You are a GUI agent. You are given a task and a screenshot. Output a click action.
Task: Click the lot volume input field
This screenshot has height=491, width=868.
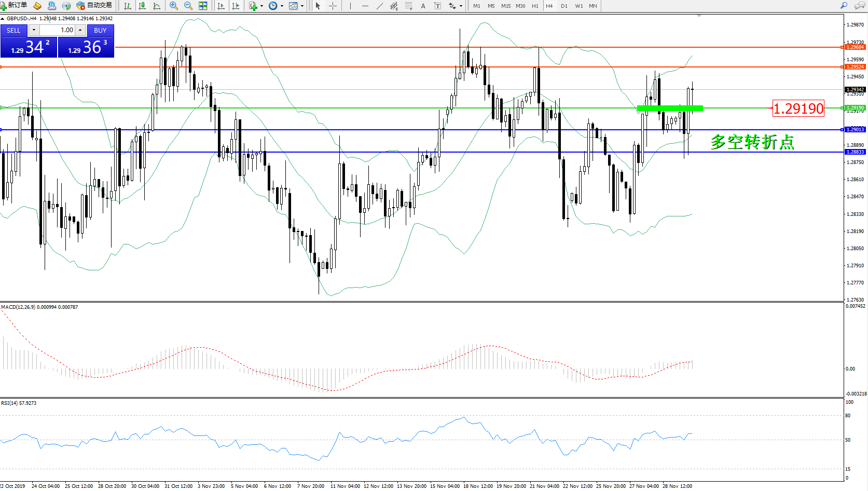point(62,30)
